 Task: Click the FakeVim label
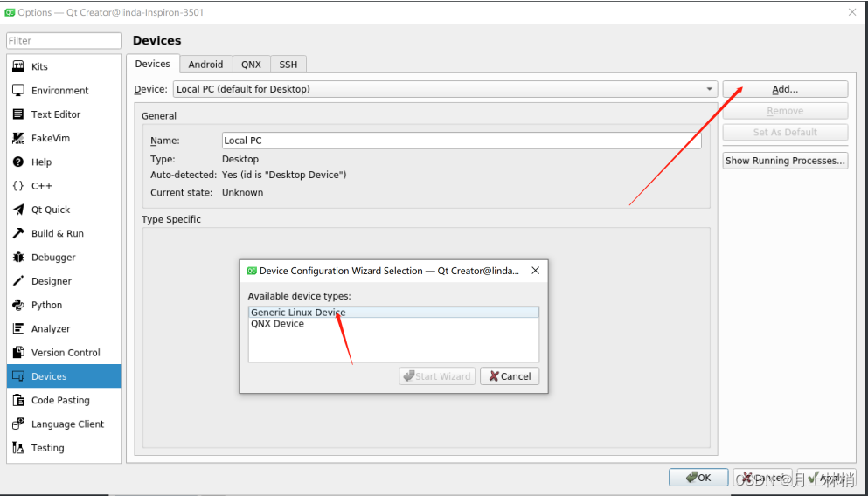(x=51, y=138)
